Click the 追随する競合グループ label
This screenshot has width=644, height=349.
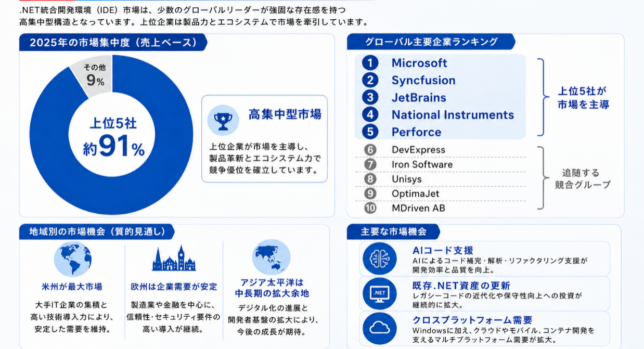click(x=582, y=178)
